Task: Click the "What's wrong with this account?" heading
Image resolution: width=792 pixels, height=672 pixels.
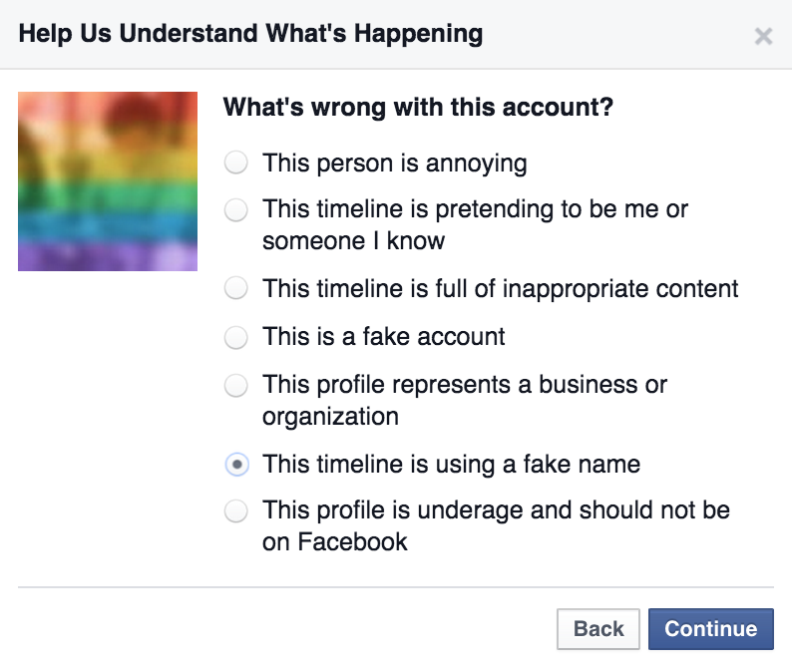Action: pos(418,108)
